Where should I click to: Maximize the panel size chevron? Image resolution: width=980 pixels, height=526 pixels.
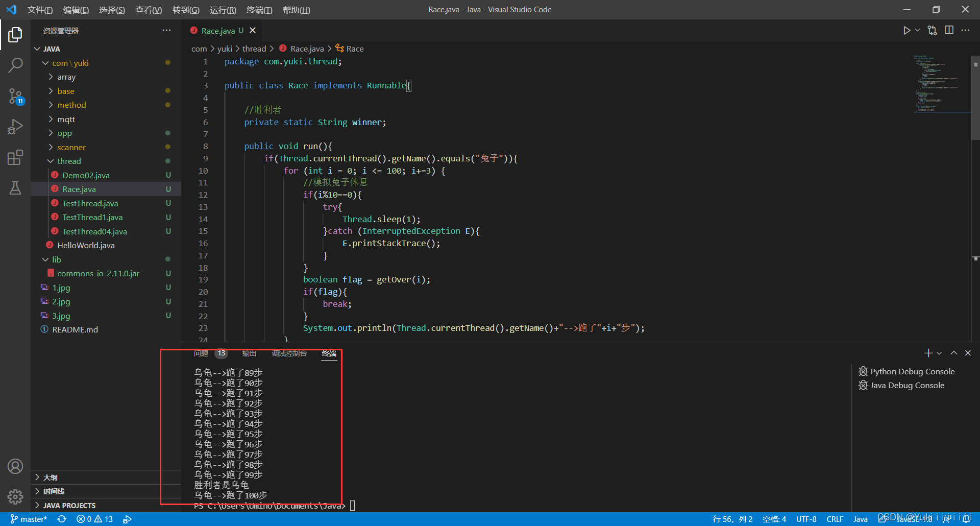[953, 353]
